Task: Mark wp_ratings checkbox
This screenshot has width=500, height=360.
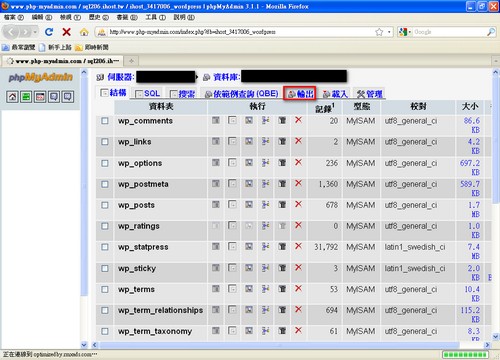Action: pyautogui.click(x=105, y=226)
